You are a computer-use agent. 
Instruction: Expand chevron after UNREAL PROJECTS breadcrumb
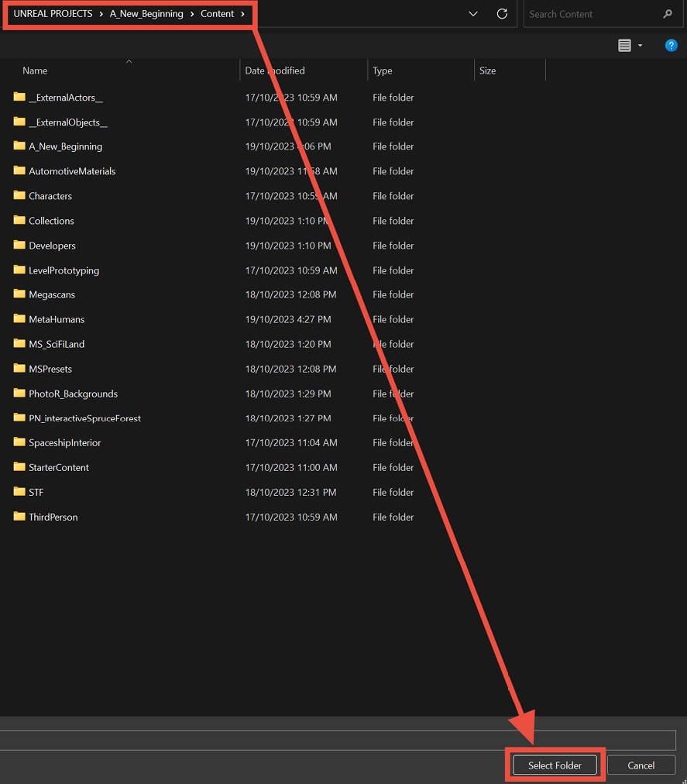pyautogui.click(x=101, y=14)
